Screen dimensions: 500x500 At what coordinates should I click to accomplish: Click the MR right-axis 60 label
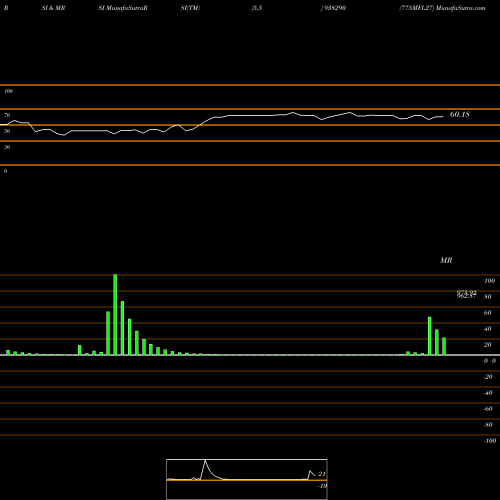point(488,313)
